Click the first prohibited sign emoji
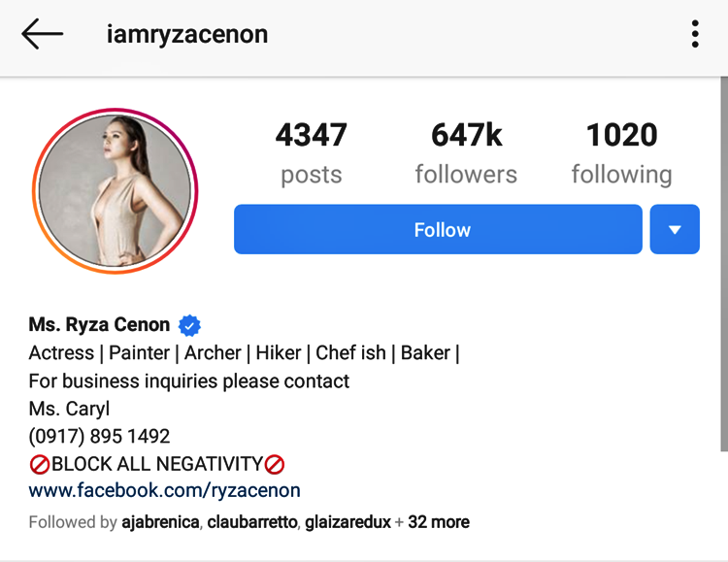 [40, 465]
